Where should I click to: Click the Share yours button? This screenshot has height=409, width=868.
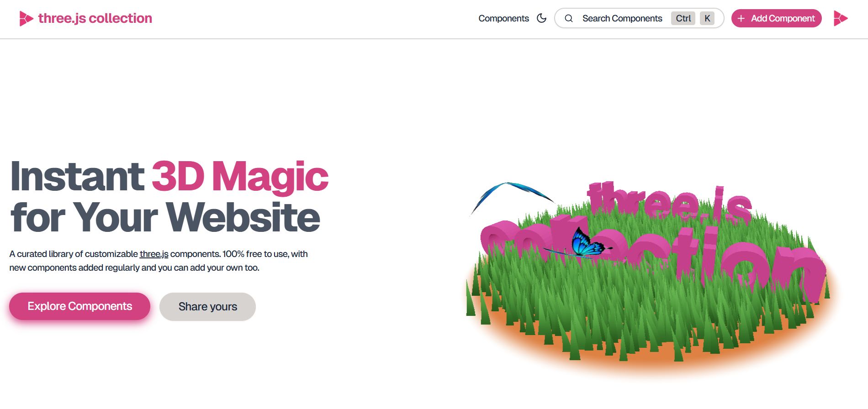pos(207,307)
